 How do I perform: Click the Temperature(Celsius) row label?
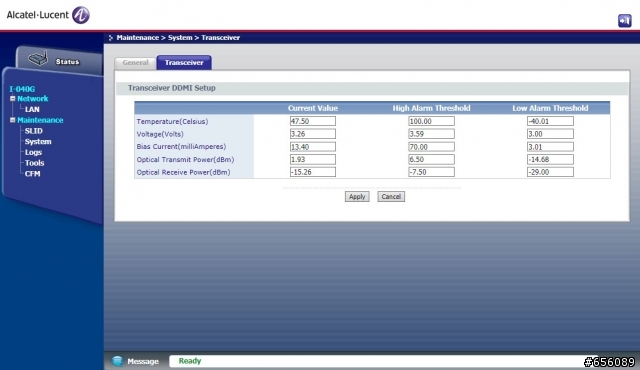(x=172, y=122)
